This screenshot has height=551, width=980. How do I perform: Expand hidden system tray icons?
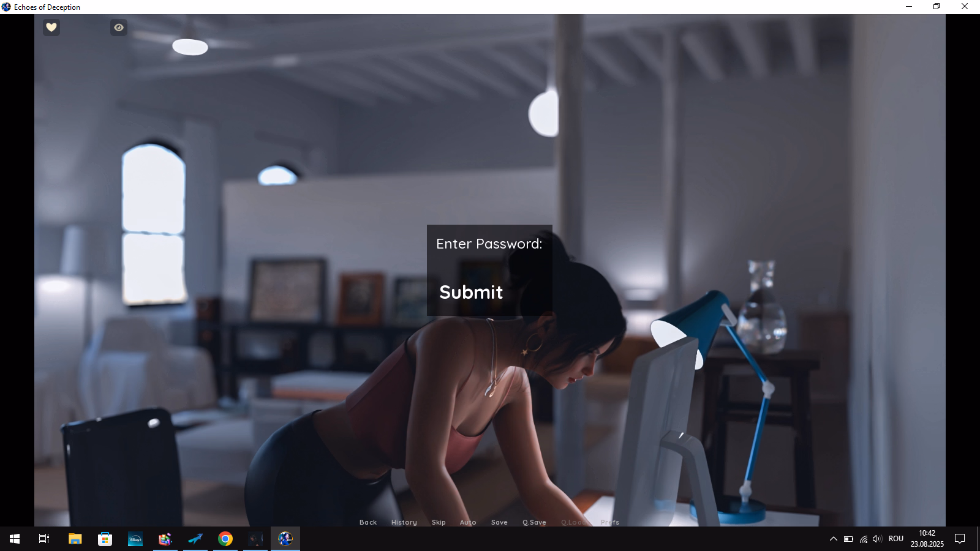tap(834, 539)
